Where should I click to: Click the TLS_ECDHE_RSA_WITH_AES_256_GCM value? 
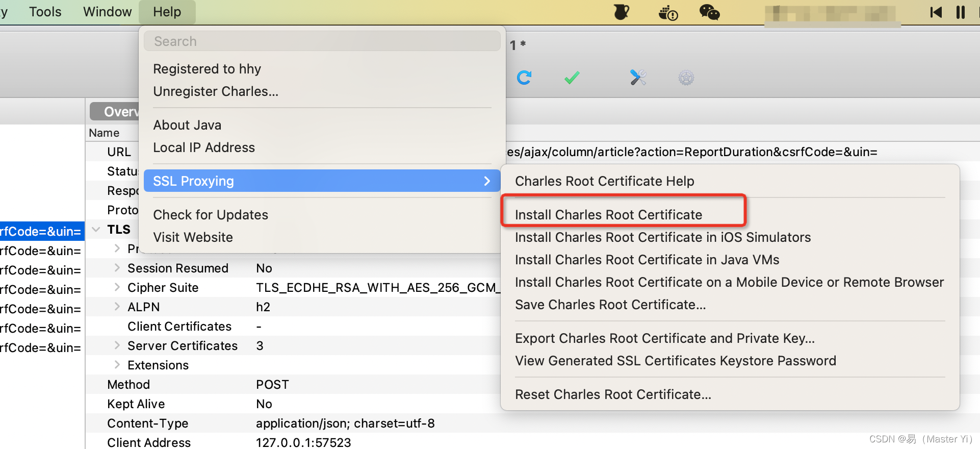(377, 288)
